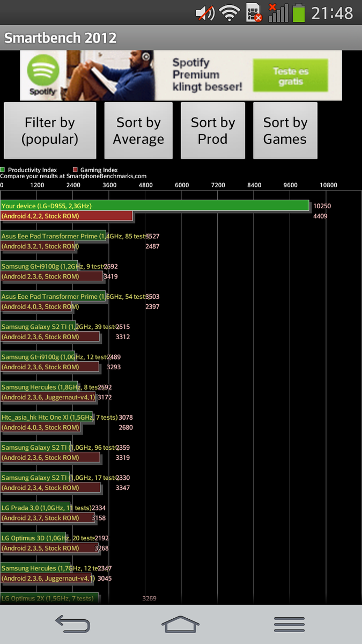Tap Android 2.3.4 Stock ROM label
362x644 pixels.
click(40, 488)
